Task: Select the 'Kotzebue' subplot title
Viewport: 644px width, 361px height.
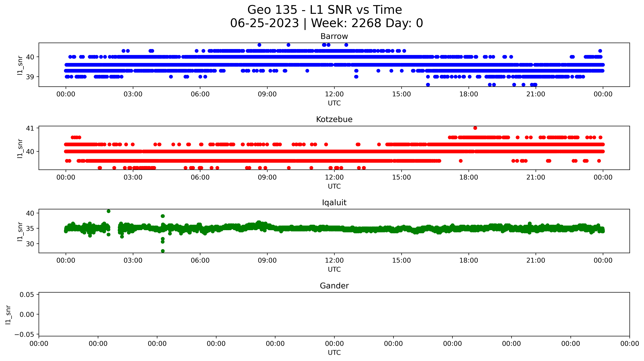Action: point(334,119)
